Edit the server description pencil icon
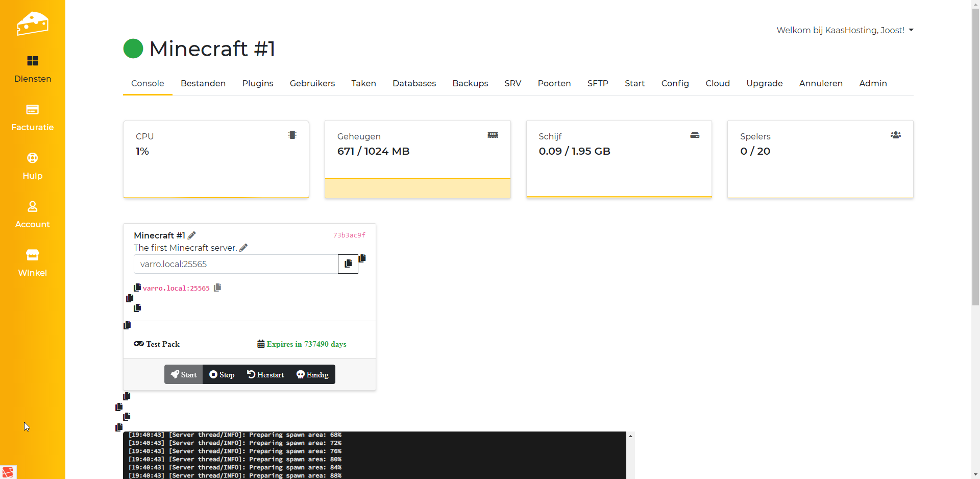The width and height of the screenshot is (980, 479). 243,248
